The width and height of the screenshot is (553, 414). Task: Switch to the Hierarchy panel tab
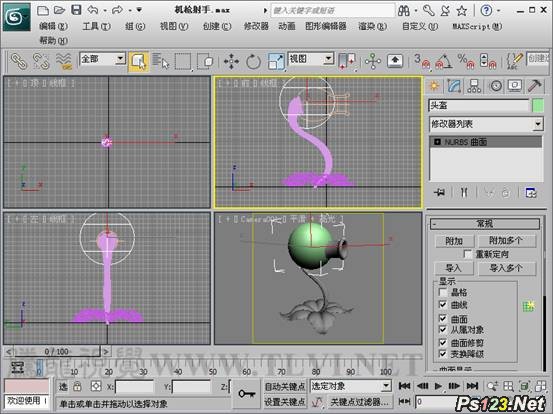pos(474,86)
